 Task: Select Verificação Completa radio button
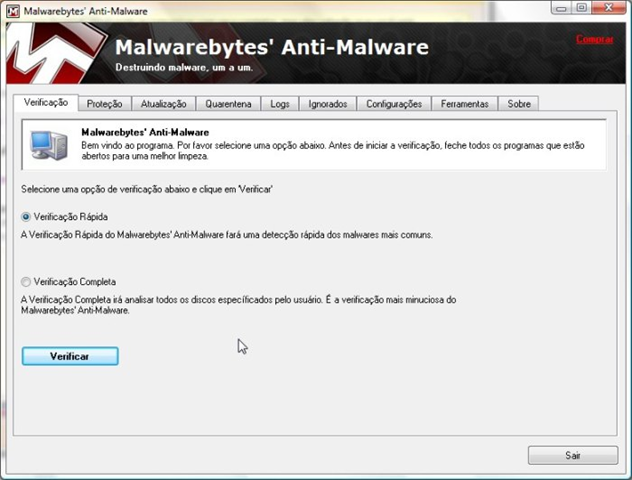click(26, 282)
